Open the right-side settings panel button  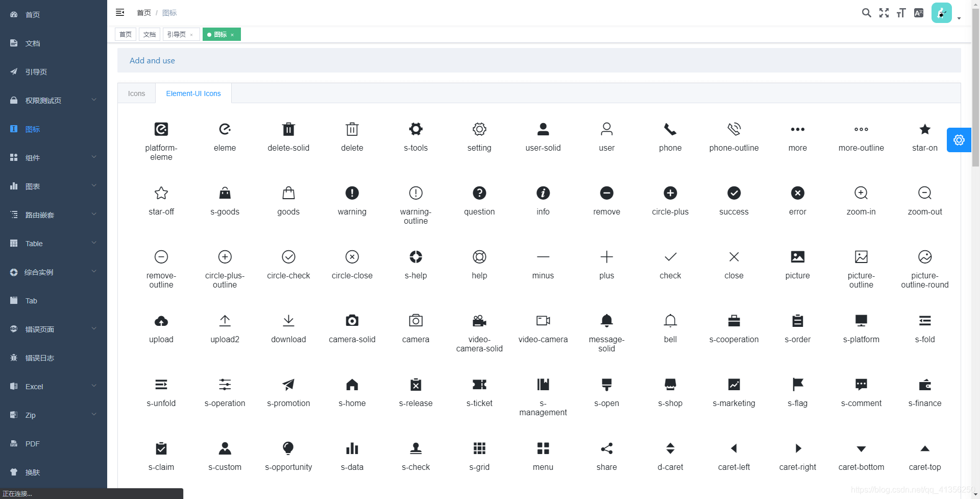[x=959, y=140]
